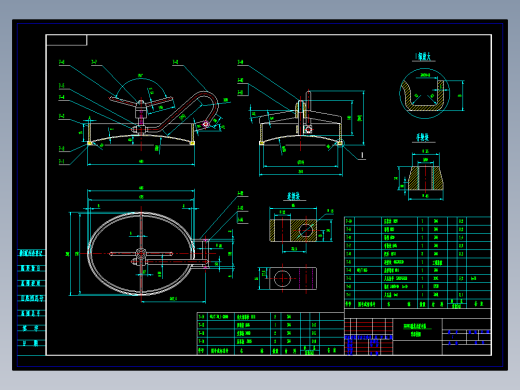Click the empty box at the frame's top-left corner

[67, 40]
